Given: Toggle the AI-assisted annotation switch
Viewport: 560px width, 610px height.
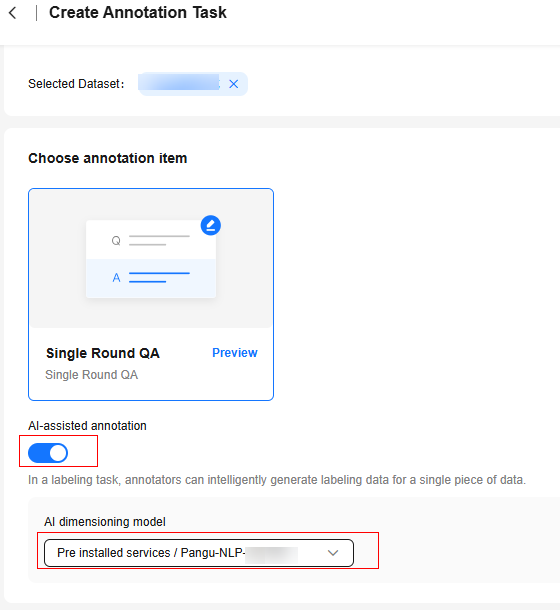Looking at the screenshot, I should [48, 453].
